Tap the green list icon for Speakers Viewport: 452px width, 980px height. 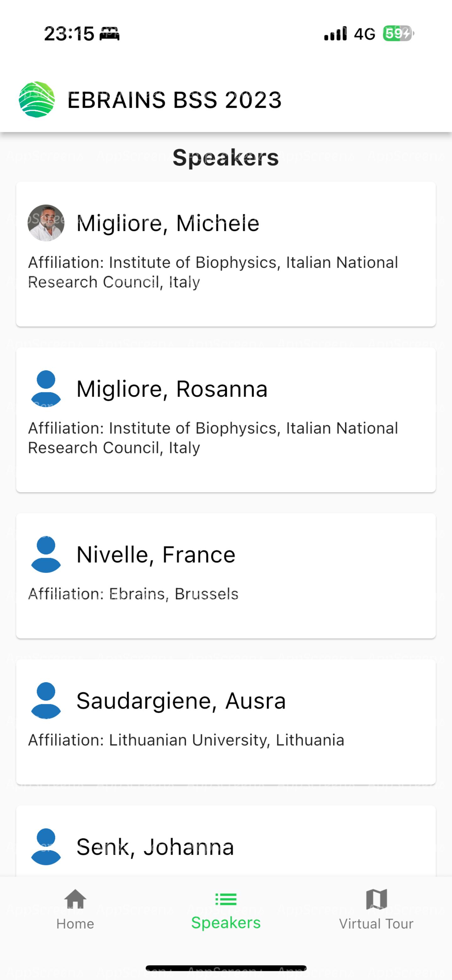click(226, 899)
